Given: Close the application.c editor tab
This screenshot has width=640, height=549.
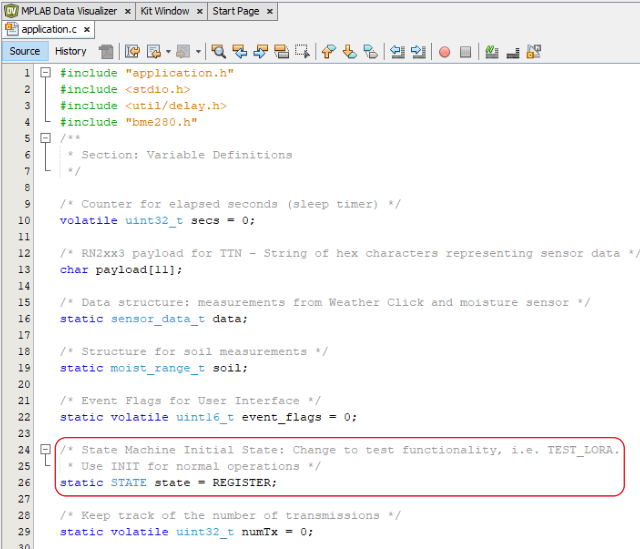Looking at the screenshot, I should click(87, 30).
